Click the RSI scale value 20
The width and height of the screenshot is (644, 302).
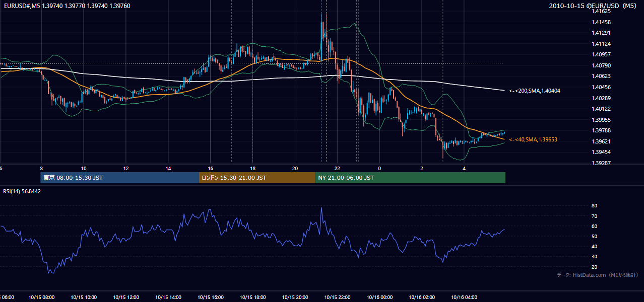pos(594,267)
